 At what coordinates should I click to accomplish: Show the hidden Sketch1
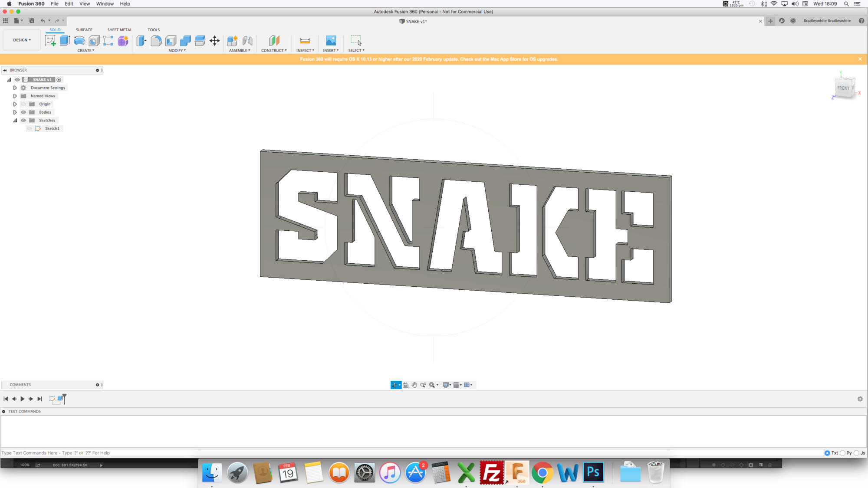pos(30,128)
